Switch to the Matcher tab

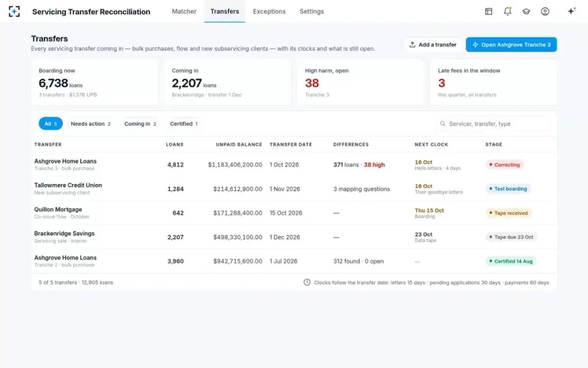[x=184, y=11]
